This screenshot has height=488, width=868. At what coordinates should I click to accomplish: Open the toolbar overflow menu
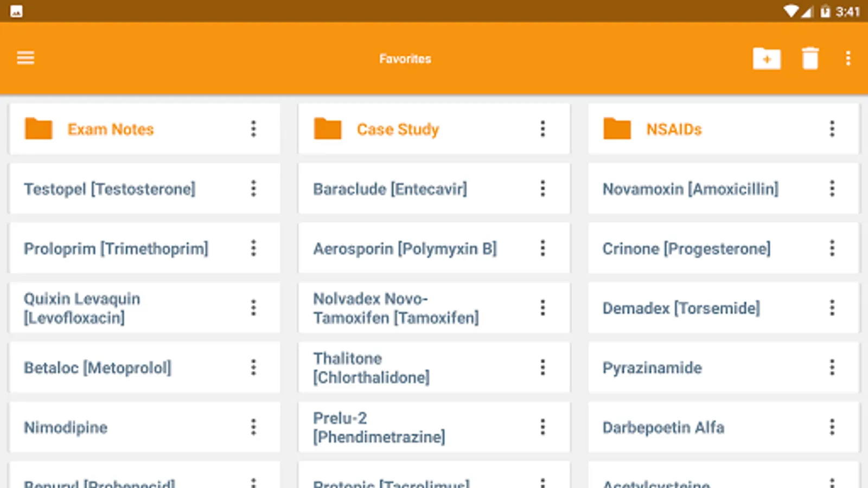848,58
